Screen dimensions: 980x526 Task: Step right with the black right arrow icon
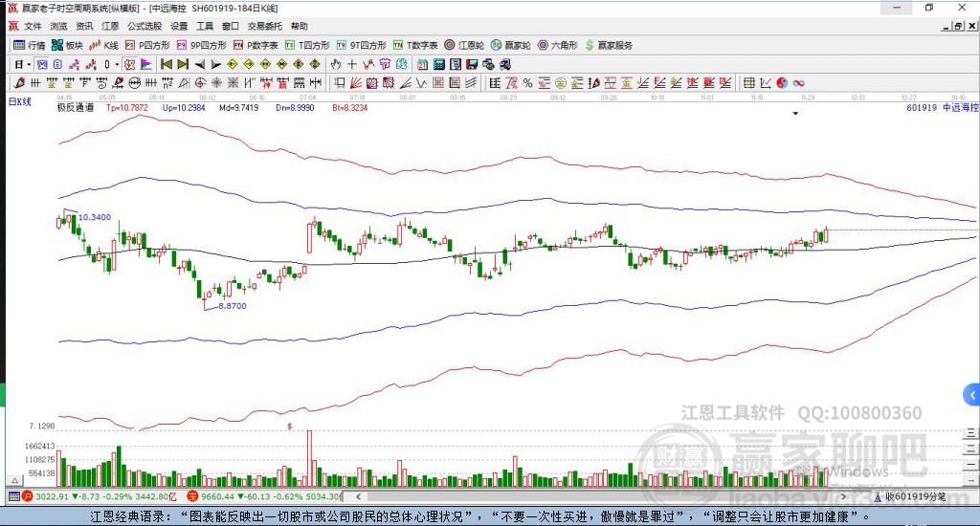[215, 64]
